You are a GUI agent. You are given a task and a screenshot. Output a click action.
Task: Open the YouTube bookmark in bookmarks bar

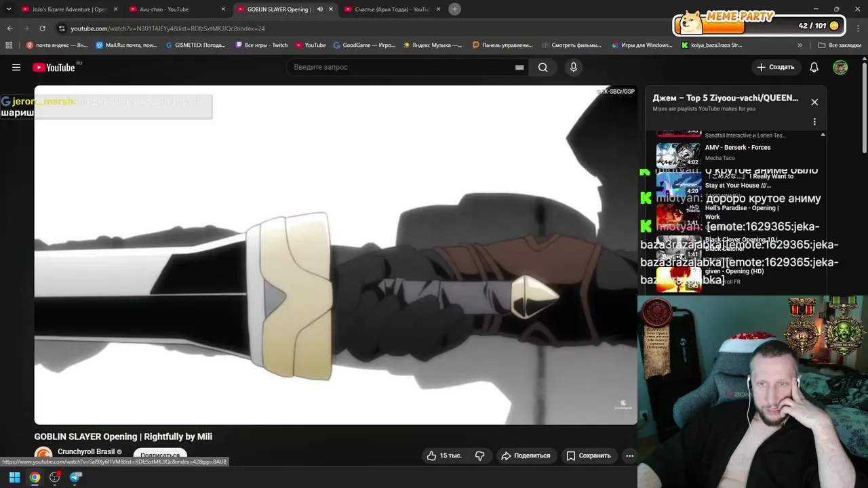point(310,45)
